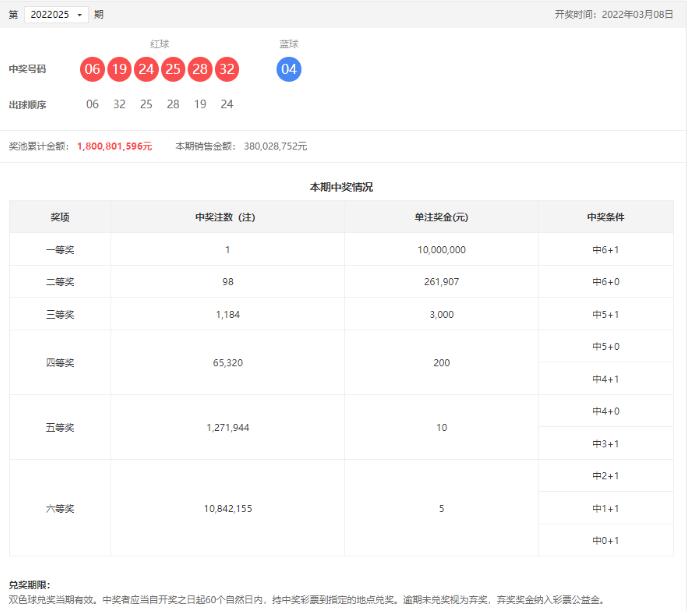Click the condition cell 中1+1

coord(606,509)
